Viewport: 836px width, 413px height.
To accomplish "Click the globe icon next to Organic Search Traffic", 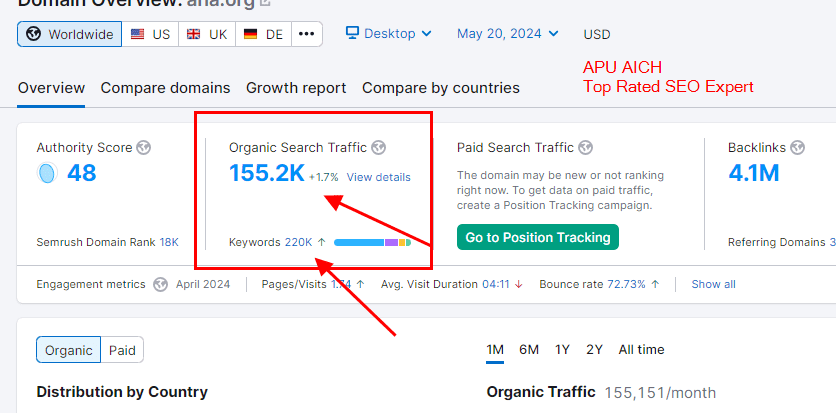I will click(378, 148).
